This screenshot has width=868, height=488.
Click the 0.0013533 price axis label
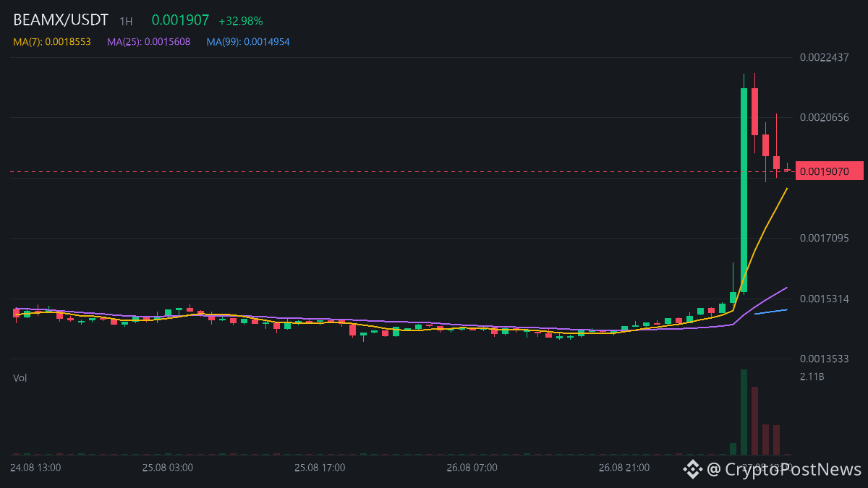click(824, 359)
